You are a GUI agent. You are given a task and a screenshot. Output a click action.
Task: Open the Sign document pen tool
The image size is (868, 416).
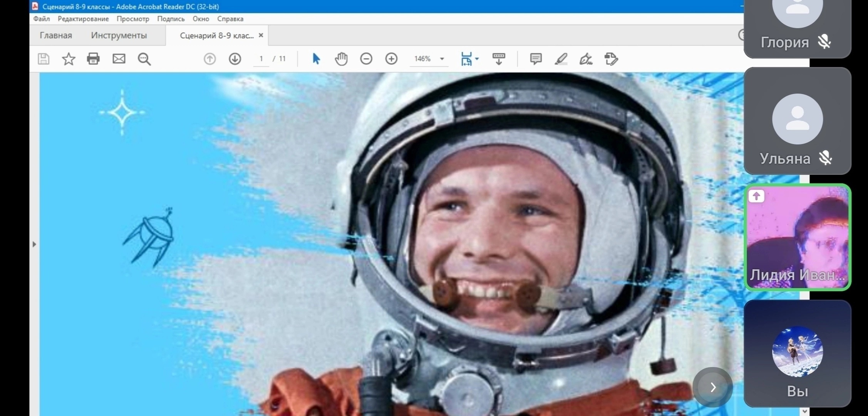[x=586, y=59]
